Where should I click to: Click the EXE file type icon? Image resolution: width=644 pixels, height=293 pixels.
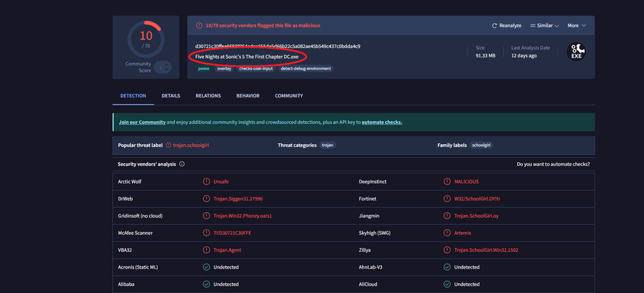pos(577,52)
